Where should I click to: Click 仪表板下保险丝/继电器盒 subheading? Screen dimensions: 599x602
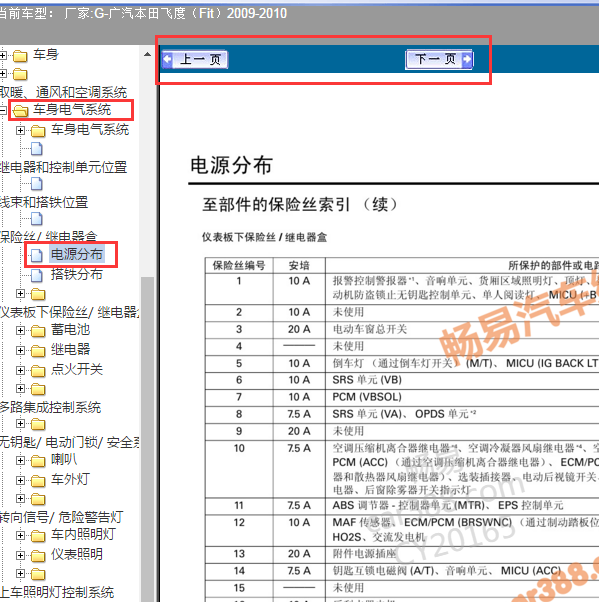pos(265,238)
